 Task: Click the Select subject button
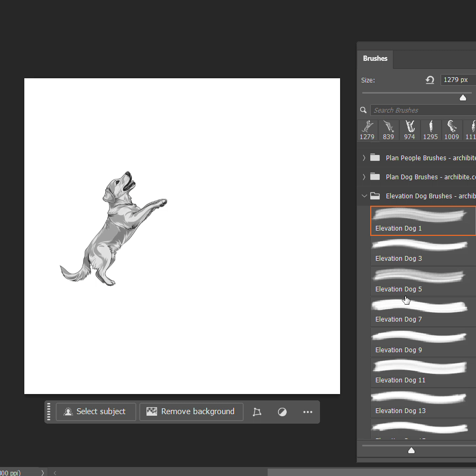pos(96,411)
